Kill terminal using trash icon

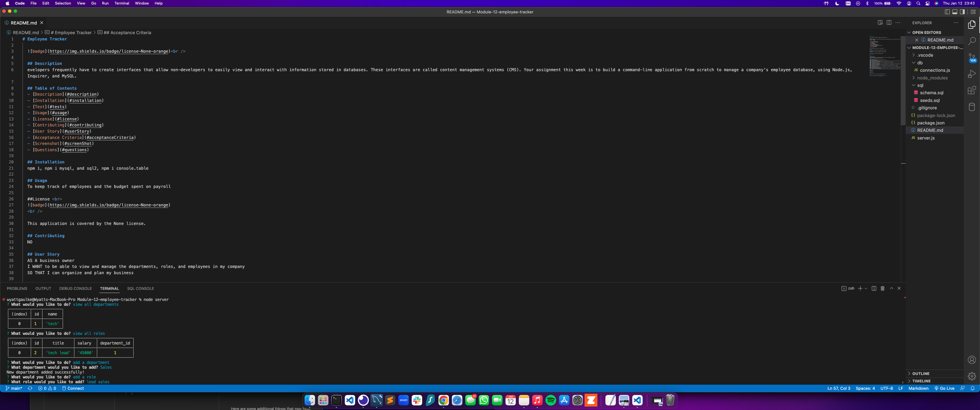point(883,288)
